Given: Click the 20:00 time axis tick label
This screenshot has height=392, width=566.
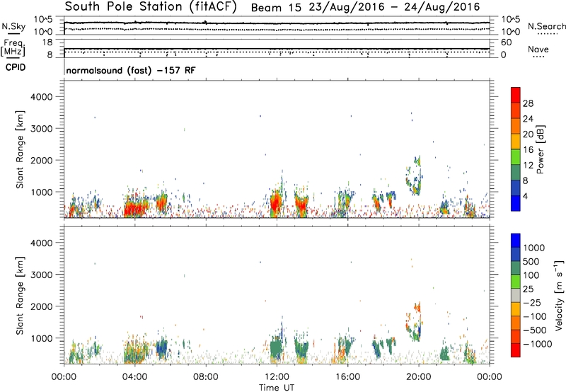Looking at the screenshot, I should (418, 377).
